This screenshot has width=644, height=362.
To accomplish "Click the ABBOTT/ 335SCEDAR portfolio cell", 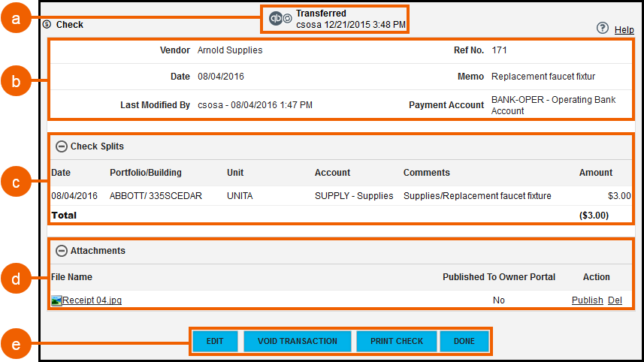I will pos(156,196).
